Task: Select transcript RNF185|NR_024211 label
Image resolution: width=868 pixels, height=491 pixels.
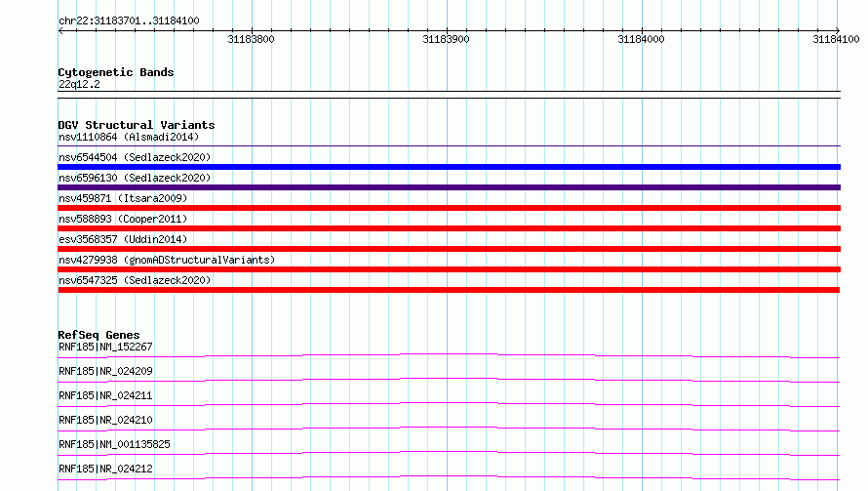Action: point(105,395)
